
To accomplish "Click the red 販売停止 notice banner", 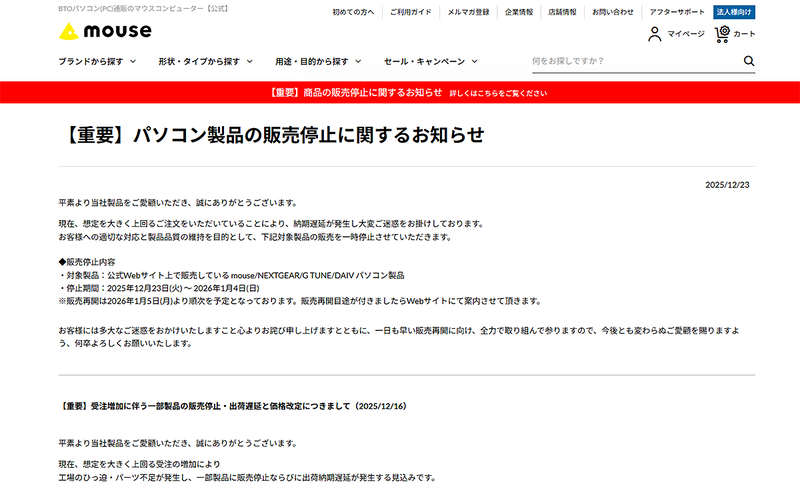I will 400,92.
